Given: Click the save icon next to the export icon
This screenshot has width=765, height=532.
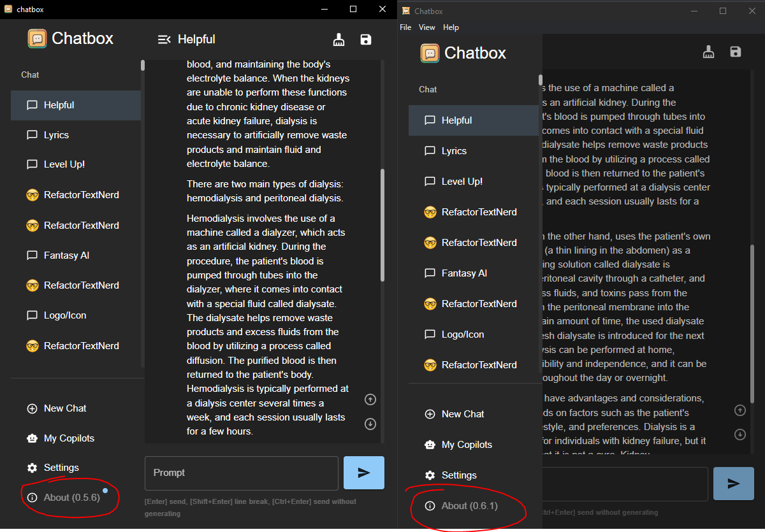Looking at the screenshot, I should tap(365, 39).
